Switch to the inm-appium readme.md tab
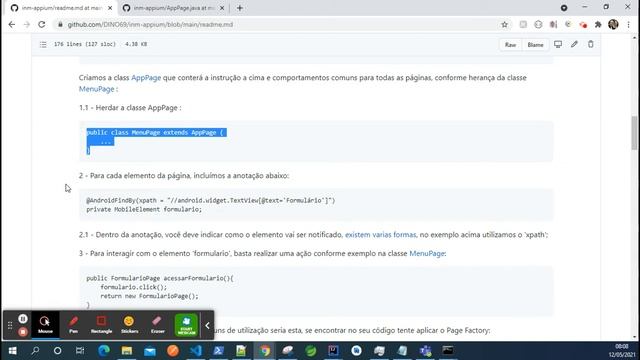The height and width of the screenshot is (360, 640). coord(61,8)
